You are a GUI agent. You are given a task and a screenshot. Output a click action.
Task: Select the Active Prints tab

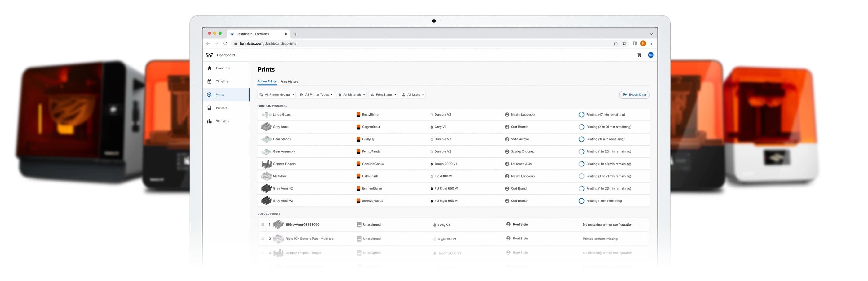pos(267,81)
